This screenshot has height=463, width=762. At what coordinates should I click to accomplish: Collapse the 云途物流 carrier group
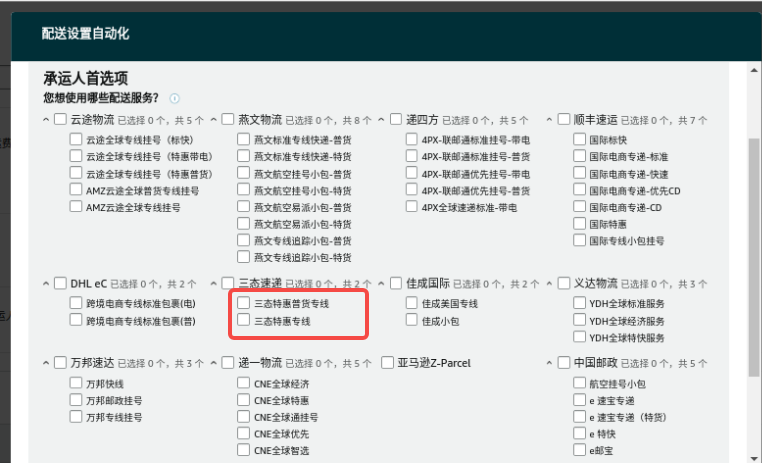(46, 120)
